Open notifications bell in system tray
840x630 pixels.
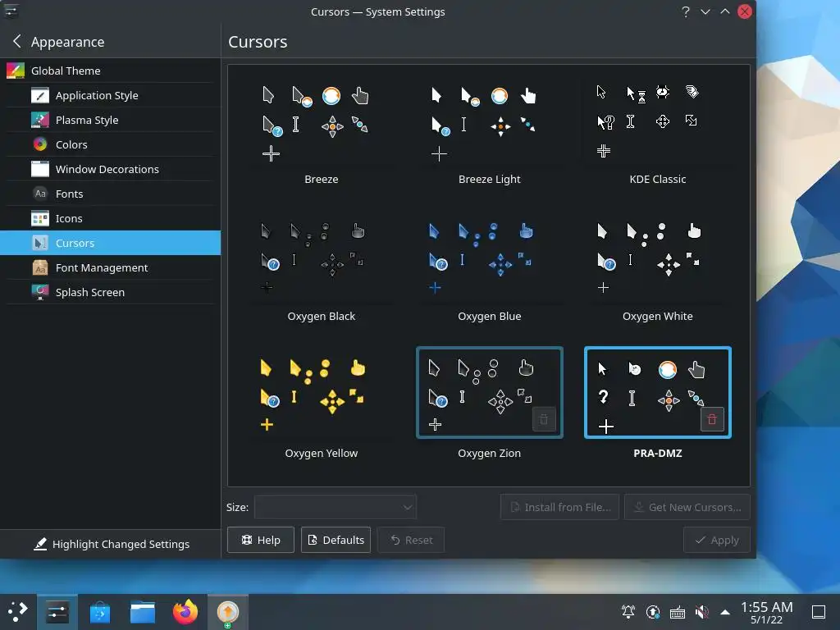coord(628,611)
